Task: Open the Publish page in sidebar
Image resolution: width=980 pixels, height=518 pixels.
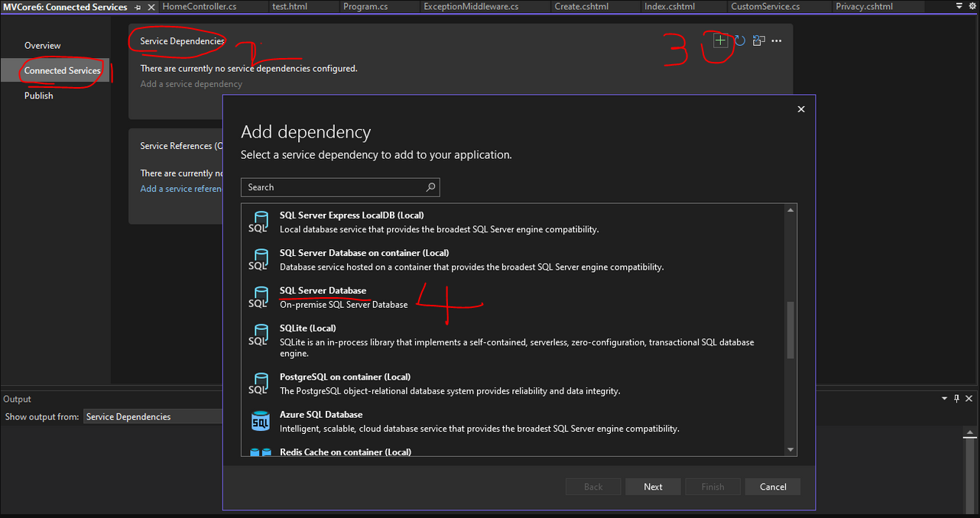Action: pyautogui.click(x=39, y=96)
